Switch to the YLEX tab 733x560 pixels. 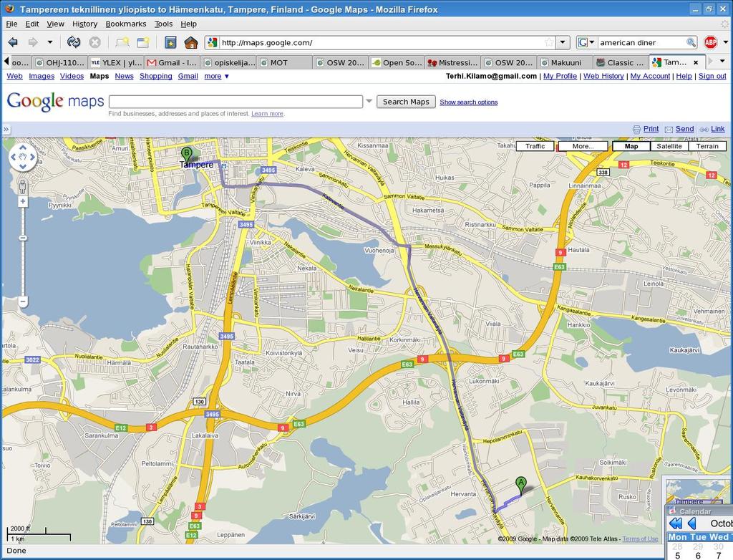pyautogui.click(x=116, y=62)
